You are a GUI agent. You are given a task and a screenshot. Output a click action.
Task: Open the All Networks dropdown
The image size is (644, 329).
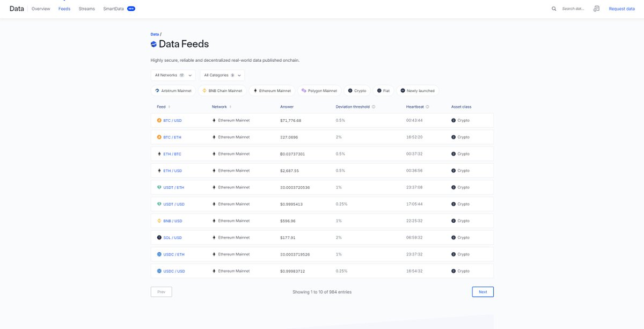click(x=173, y=75)
